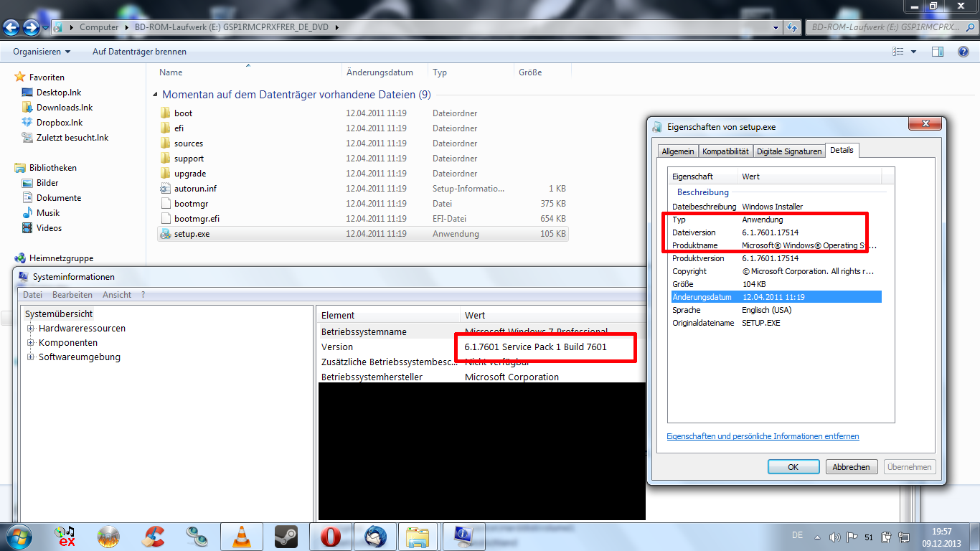This screenshot has width=980, height=551.
Task: Open the boot folder
Action: (183, 113)
